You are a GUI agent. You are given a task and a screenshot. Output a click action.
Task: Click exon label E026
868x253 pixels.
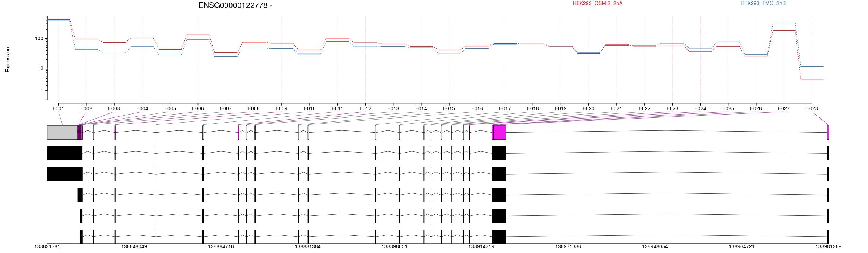[756, 108]
